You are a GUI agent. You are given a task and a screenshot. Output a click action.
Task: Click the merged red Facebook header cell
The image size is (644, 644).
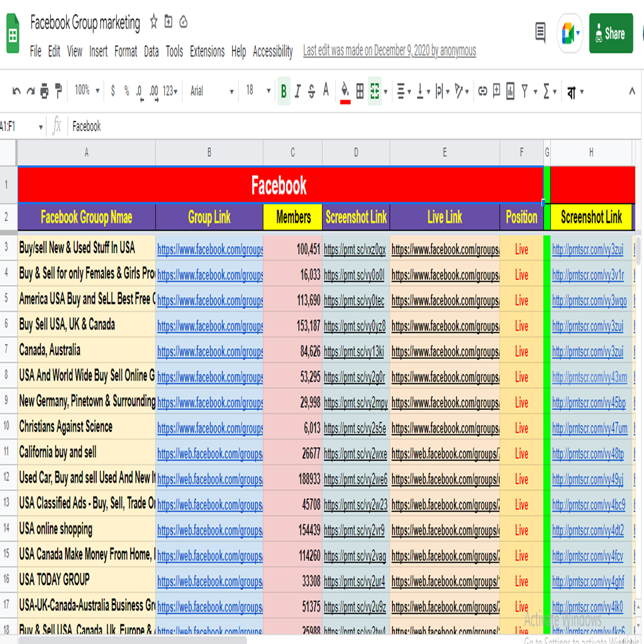point(280,185)
